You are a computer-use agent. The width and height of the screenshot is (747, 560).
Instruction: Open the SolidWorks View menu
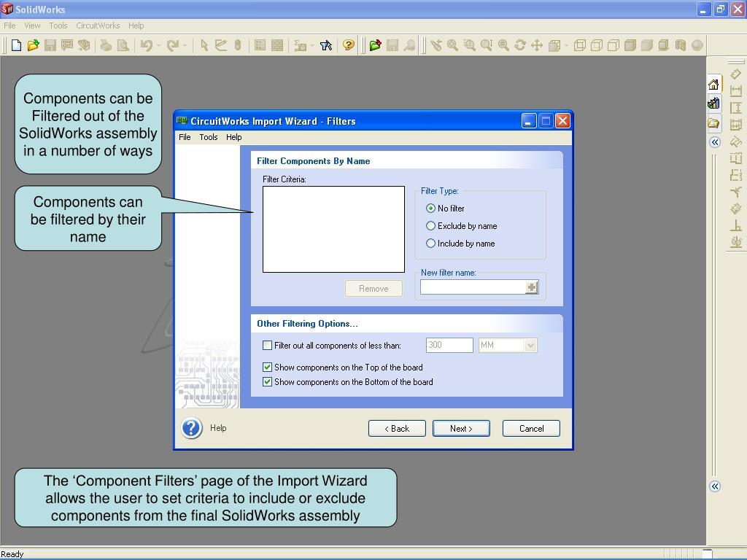(32, 26)
